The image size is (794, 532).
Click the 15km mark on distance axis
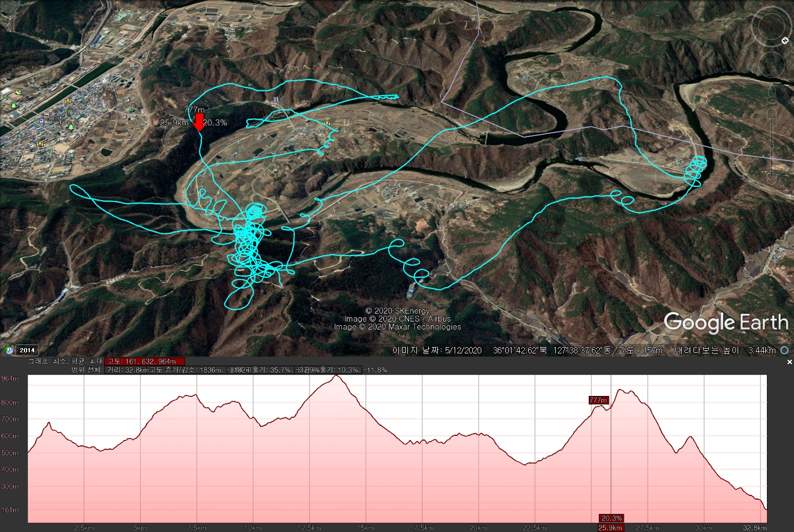click(x=365, y=528)
